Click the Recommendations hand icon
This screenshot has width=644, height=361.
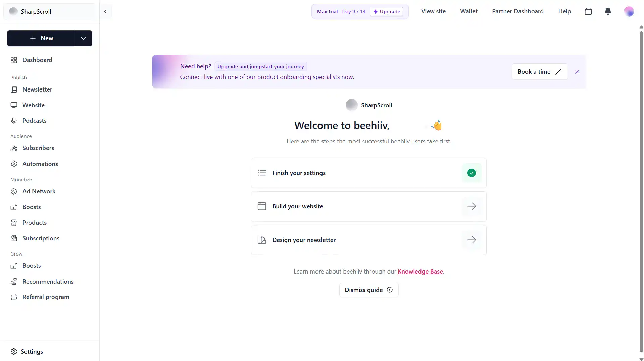14,282
